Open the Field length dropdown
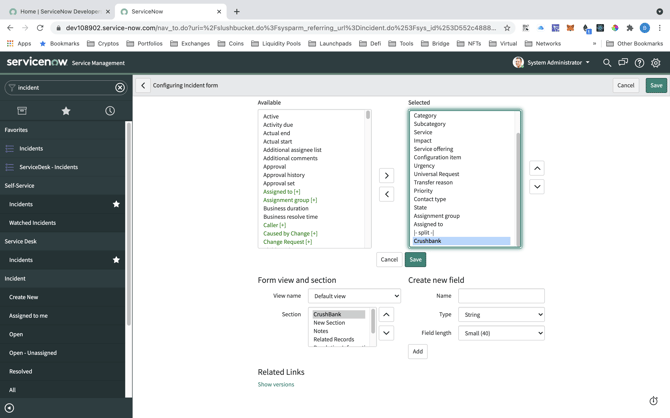Viewport: 670px width, 418px height. 501,333
